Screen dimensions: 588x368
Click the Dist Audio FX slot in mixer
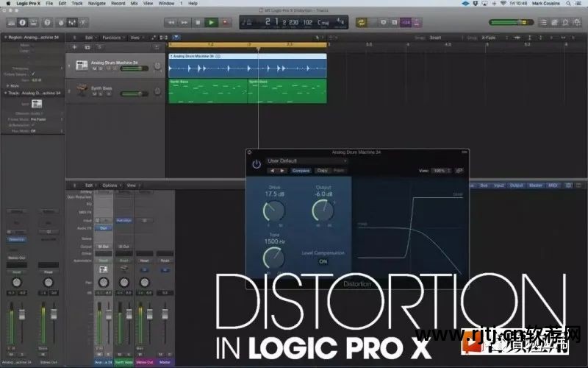[104, 228]
